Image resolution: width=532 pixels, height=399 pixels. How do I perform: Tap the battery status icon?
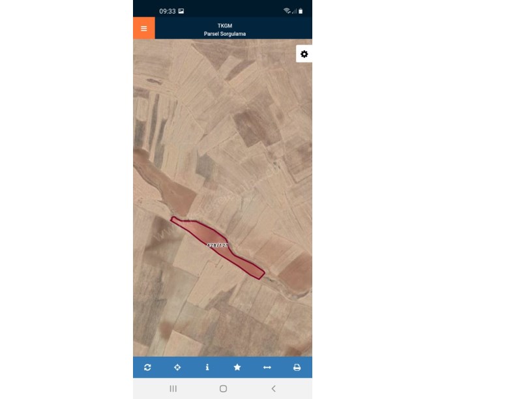click(301, 11)
